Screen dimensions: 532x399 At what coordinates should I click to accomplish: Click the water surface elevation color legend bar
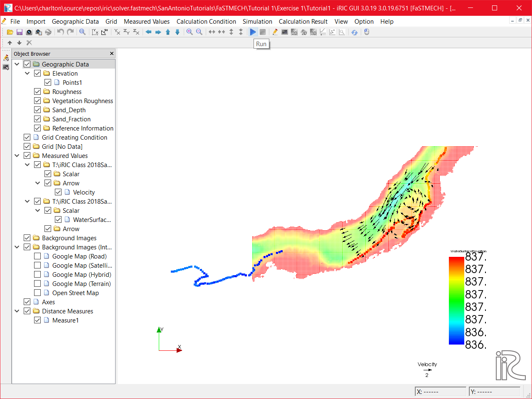tap(456, 300)
